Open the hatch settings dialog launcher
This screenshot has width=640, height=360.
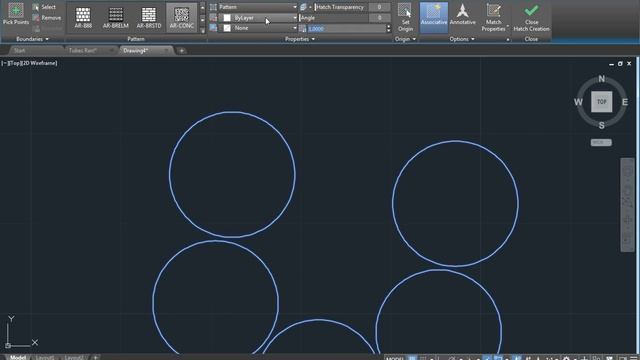click(x=508, y=40)
